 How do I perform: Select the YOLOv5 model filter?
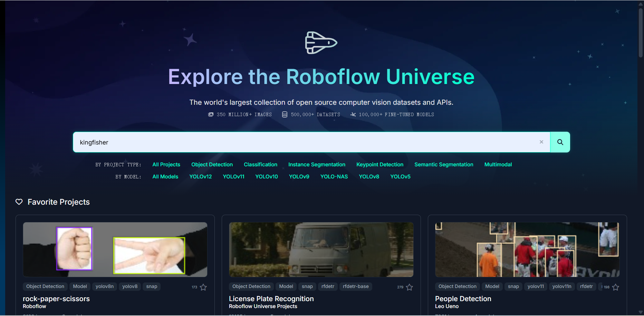[400, 177]
